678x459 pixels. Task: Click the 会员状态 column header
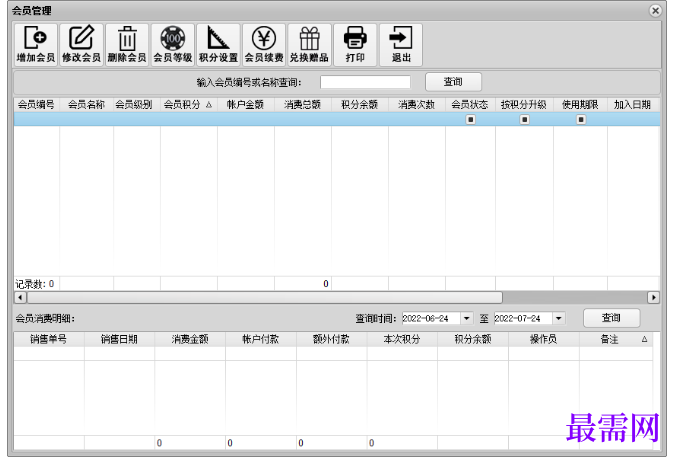click(470, 105)
